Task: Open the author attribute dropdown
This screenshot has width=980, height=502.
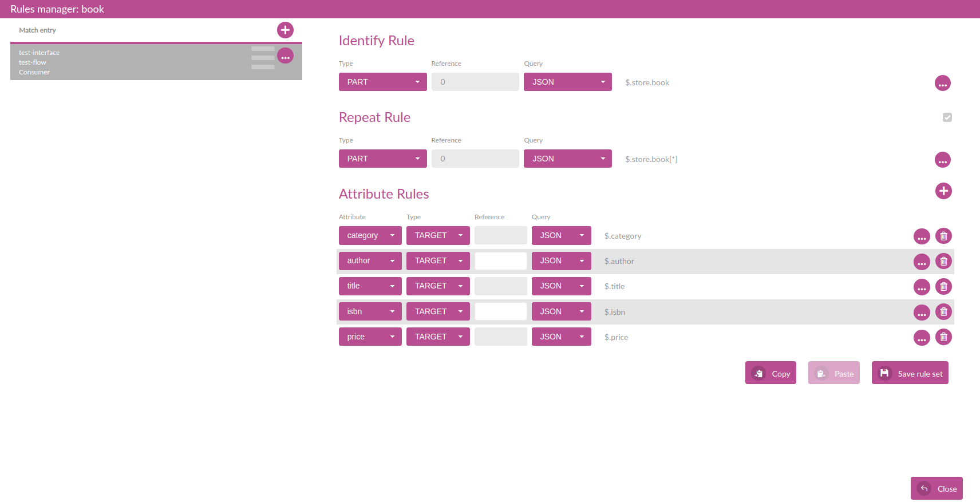Action: pyautogui.click(x=370, y=260)
